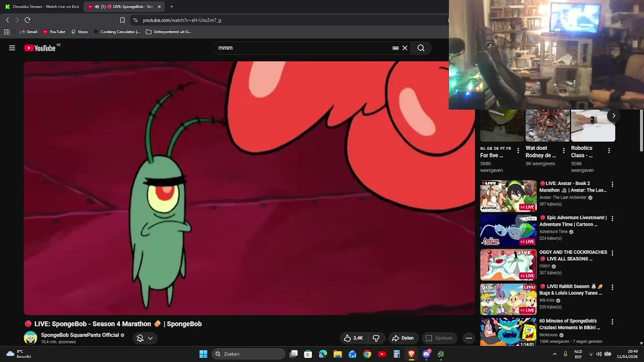Open YouTube bookmark in bookmarks bar
The height and width of the screenshot is (362, 644).
click(x=54, y=32)
